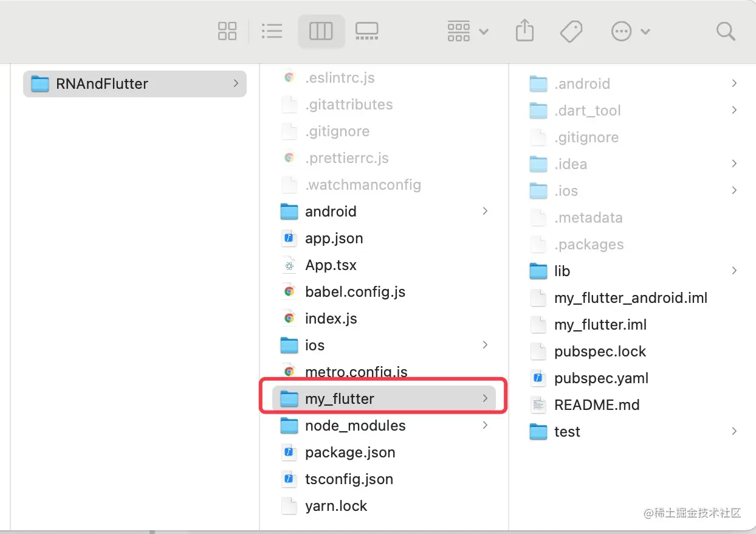Screen dimensions: 756x534
Task: Expand the .android folder chevron
Action: (734, 83)
